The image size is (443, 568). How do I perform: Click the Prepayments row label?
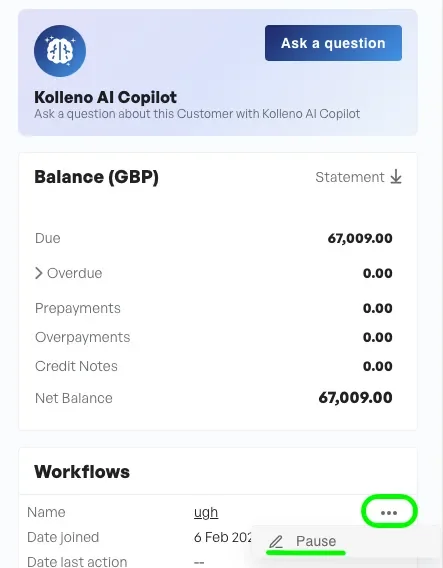(78, 308)
